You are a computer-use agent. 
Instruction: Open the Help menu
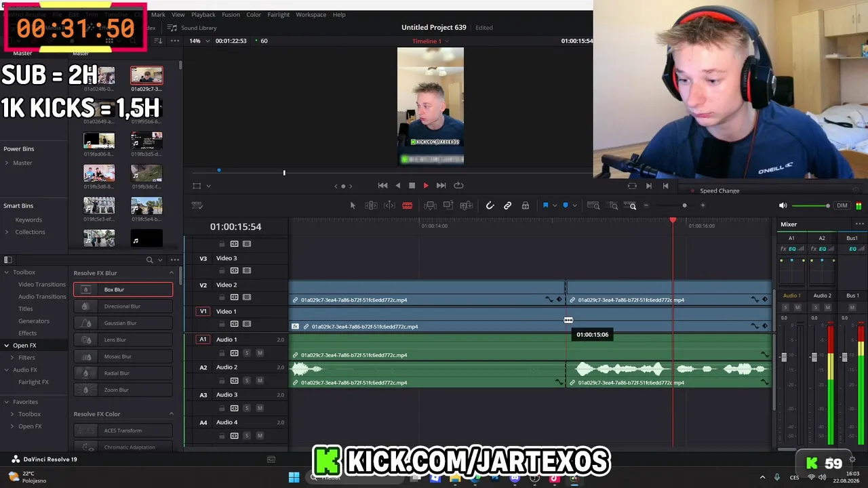[339, 14]
